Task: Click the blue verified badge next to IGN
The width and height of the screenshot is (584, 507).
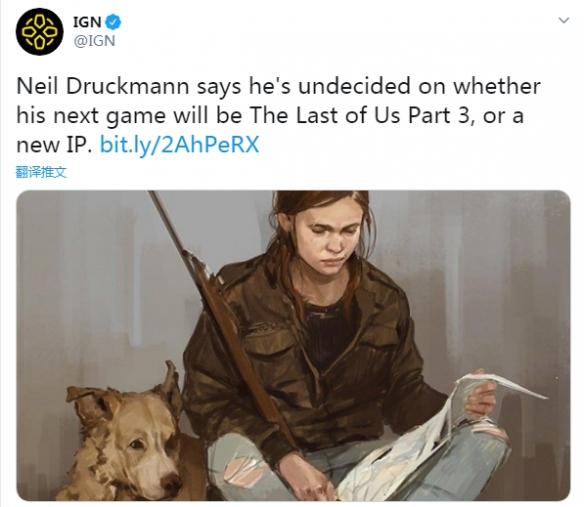Action: (113, 22)
